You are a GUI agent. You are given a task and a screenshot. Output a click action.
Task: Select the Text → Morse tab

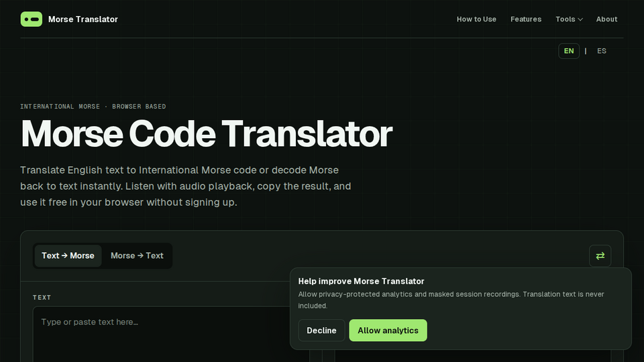pos(68,255)
